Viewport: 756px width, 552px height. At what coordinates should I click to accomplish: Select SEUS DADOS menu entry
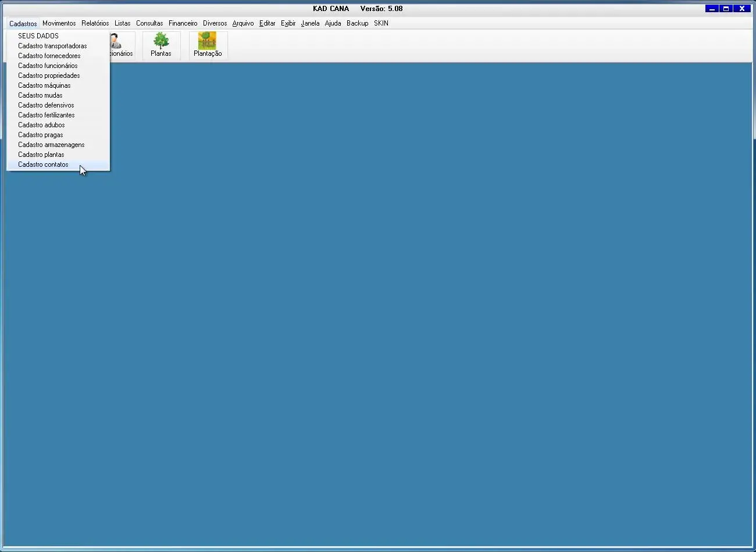(x=58, y=36)
